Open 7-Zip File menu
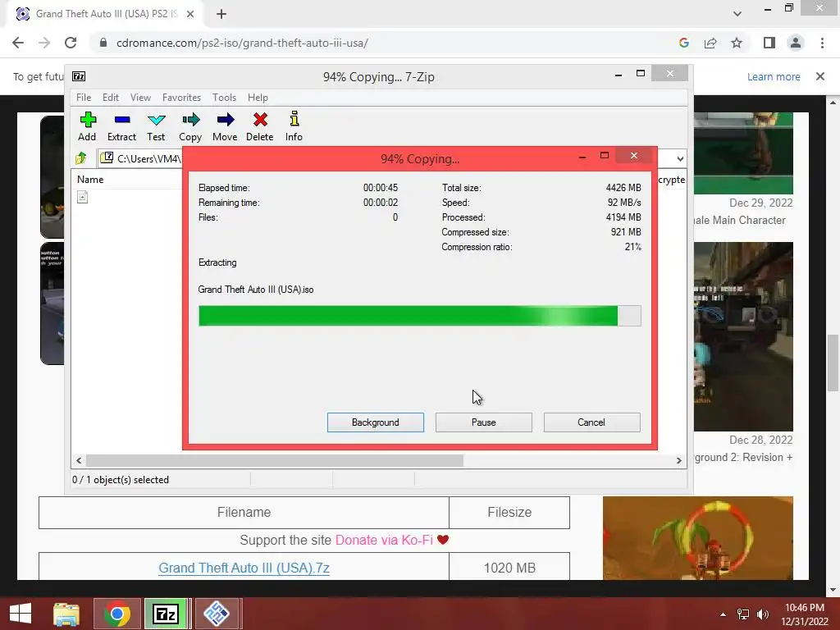The image size is (840, 630). 84,98
